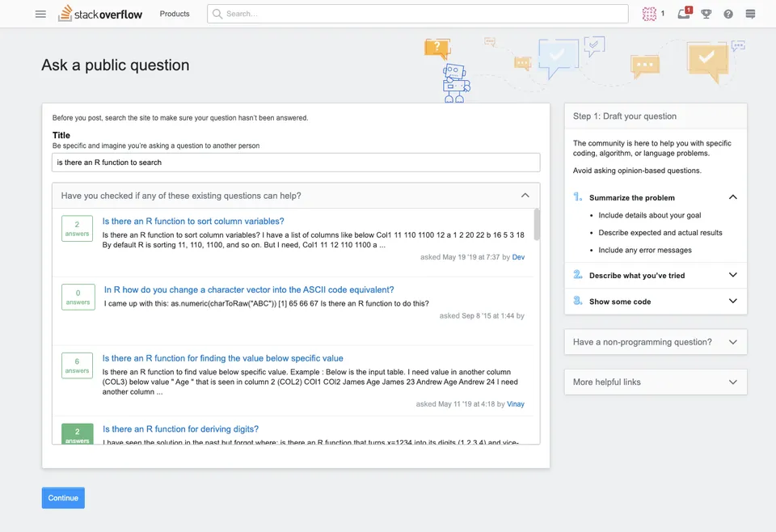This screenshot has width=776, height=532.
Task: Visit user Vinay's profile link
Action: 515,403
